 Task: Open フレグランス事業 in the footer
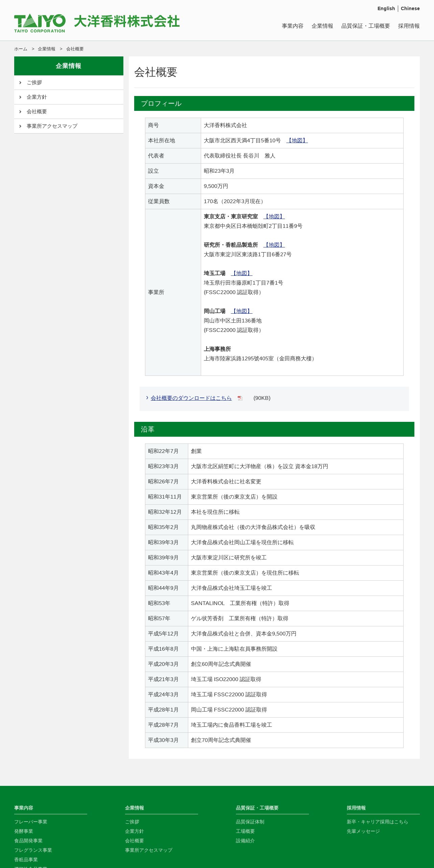[33, 850]
